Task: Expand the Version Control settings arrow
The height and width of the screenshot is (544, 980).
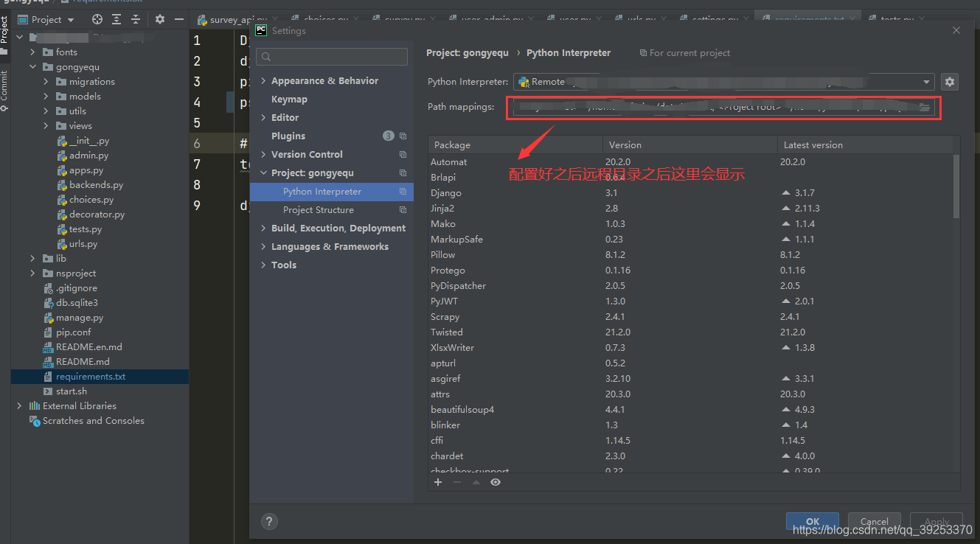Action: [x=264, y=155]
